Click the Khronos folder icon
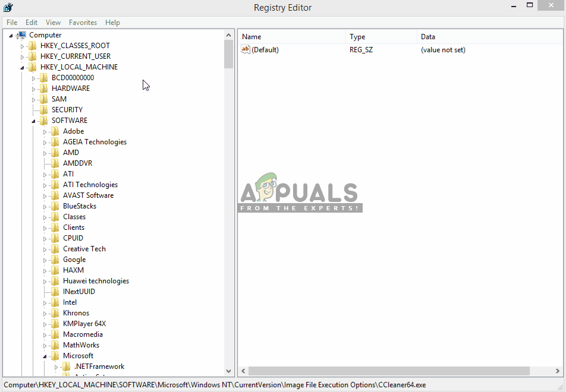This screenshot has width=566, height=392. (x=55, y=313)
